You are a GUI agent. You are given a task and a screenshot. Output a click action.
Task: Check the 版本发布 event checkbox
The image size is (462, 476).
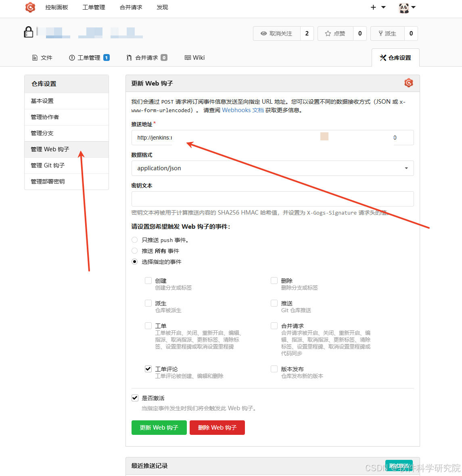click(274, 369)
